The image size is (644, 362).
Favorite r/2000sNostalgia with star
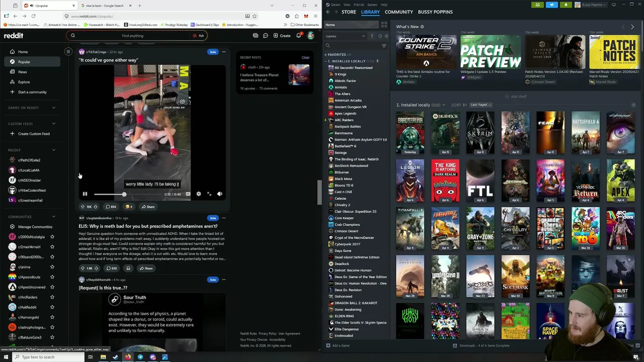[x=52, y=237]
